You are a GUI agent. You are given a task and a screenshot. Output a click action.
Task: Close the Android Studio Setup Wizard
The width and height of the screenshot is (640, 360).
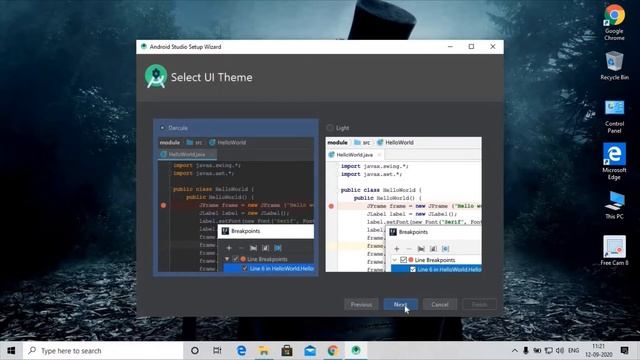493,47
